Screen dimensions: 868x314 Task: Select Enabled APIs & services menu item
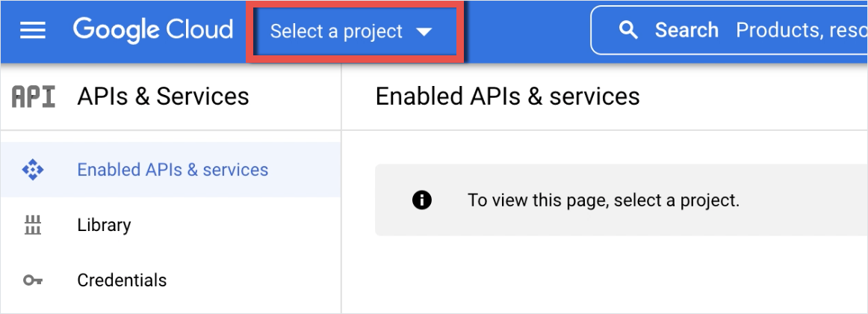(170, 170)
